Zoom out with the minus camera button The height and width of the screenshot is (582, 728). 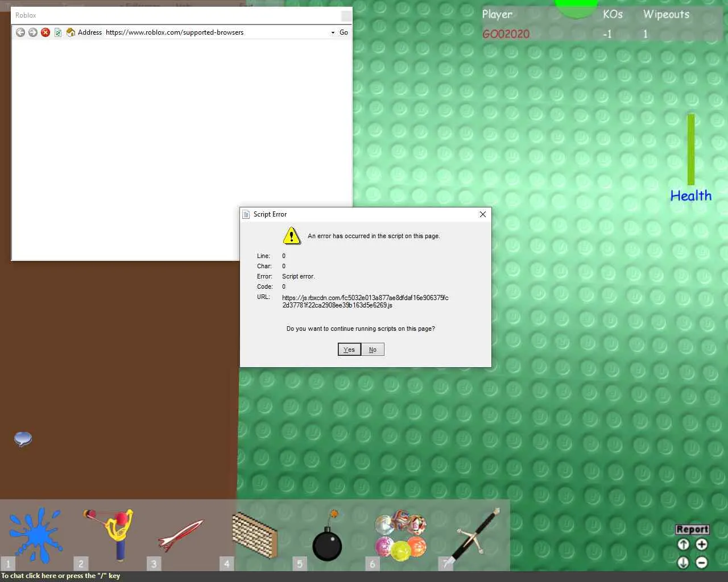[x=702, y=563]
